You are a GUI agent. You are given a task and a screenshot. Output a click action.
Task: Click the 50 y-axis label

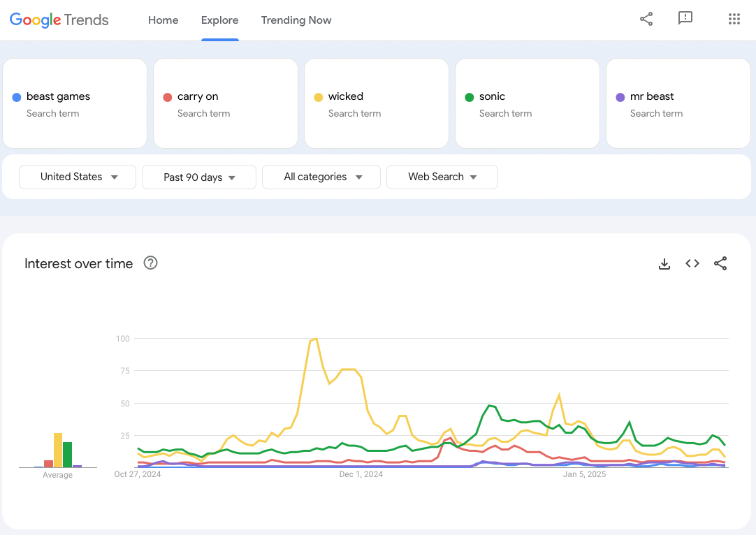pyautogui.click(x=125, y=404)
